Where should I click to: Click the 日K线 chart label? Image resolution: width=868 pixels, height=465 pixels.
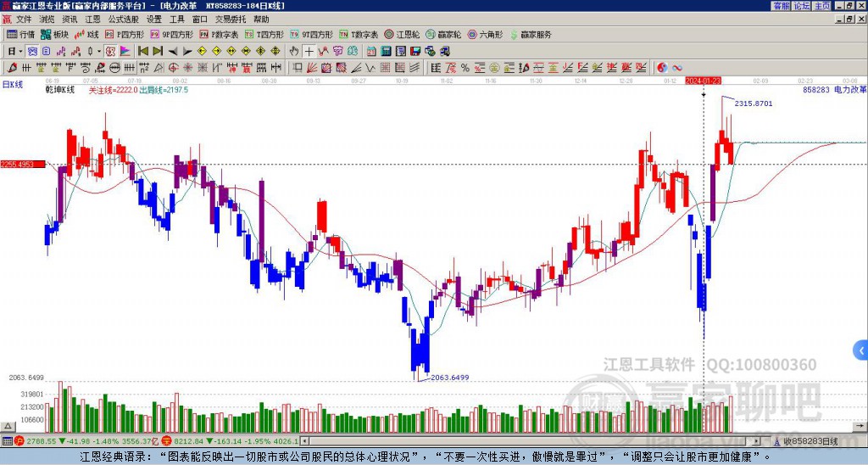coord(13,85)
